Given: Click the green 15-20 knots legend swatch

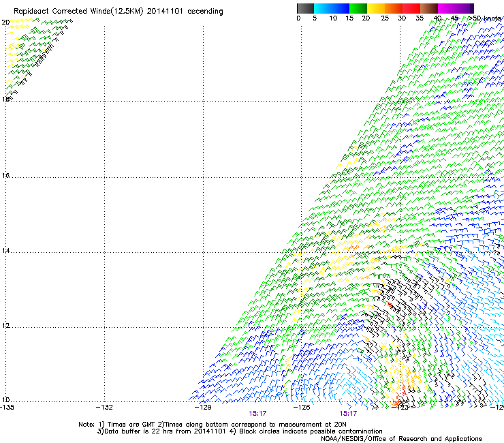Looking at the screenshot, I should click(x=358, y=8).
